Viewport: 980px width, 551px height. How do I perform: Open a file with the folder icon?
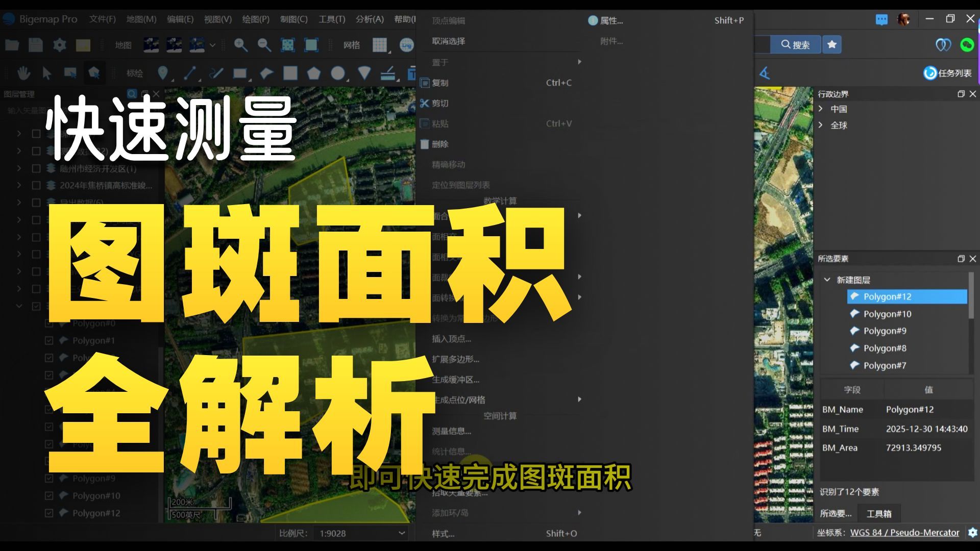click(x=12, y=45)
